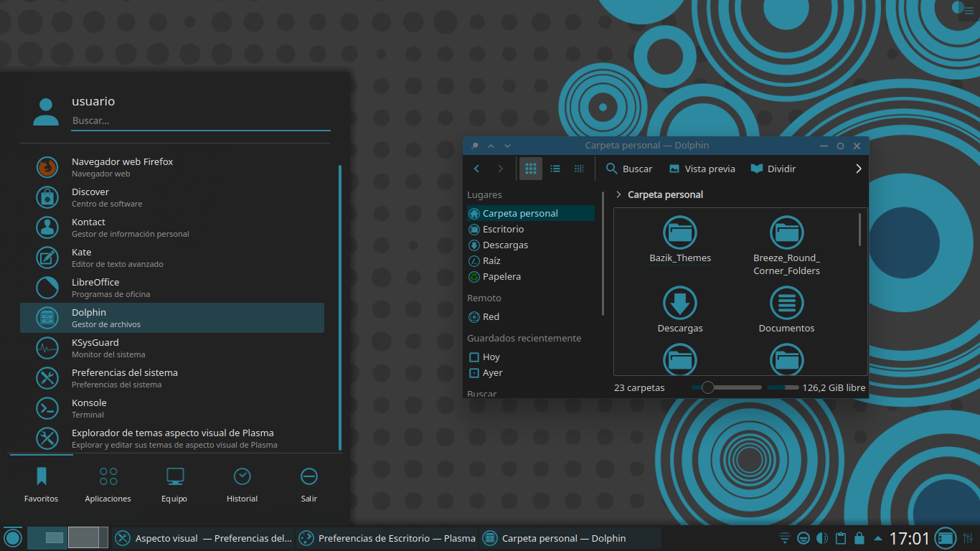Focus the Buscar... field in launcher

tap(201, 121)
